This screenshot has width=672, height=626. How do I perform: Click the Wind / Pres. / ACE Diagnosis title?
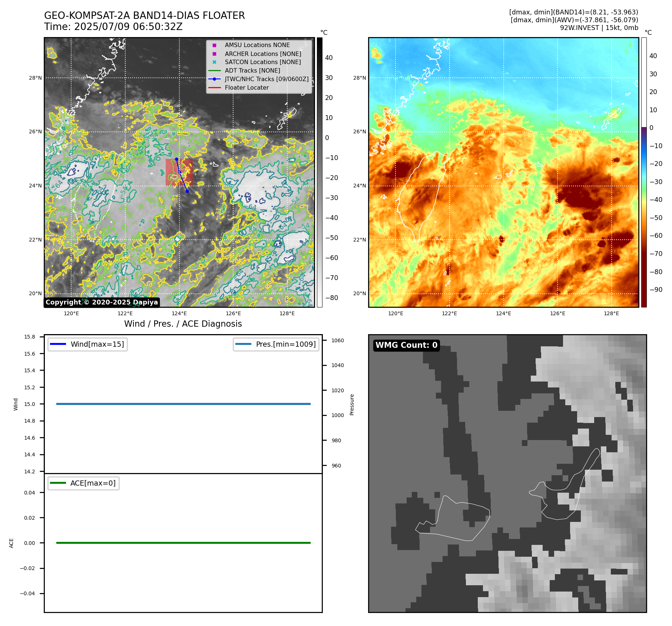tap(183, 324)
